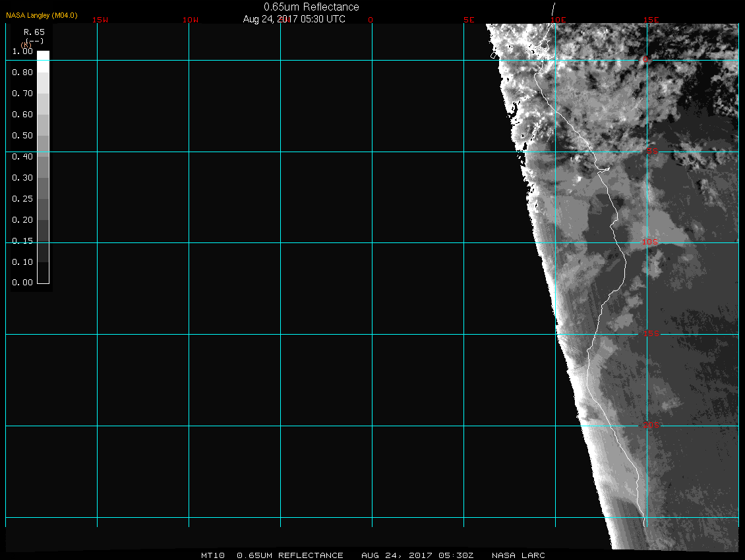Select the 0.65um Reflectance title text
Screen dimensions: 745x560
click(311, 7)
